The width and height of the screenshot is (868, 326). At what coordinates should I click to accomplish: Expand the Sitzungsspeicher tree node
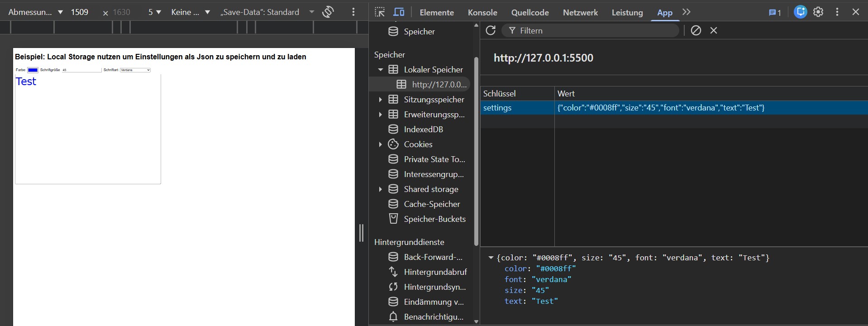(x=381, y=100)
